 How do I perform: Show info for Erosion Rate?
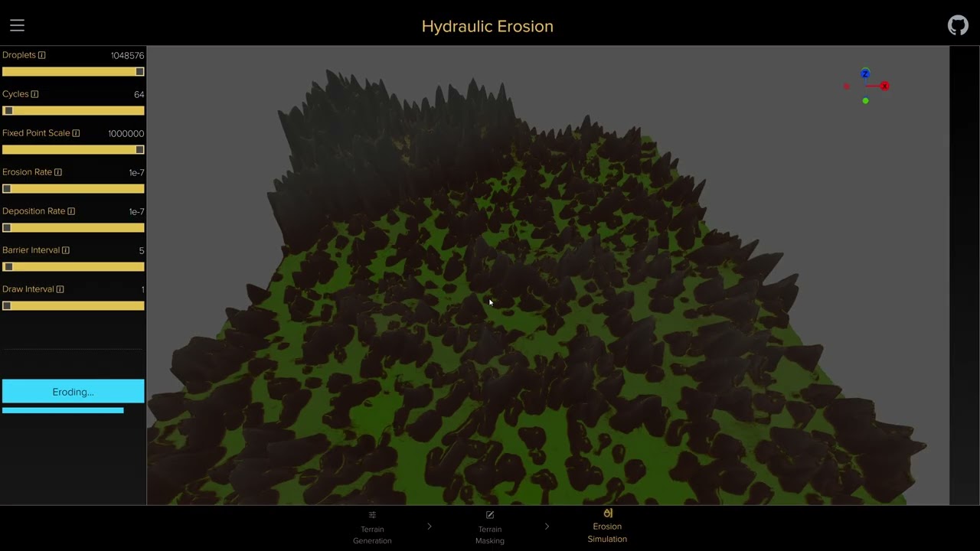click(x=58, y=172)
